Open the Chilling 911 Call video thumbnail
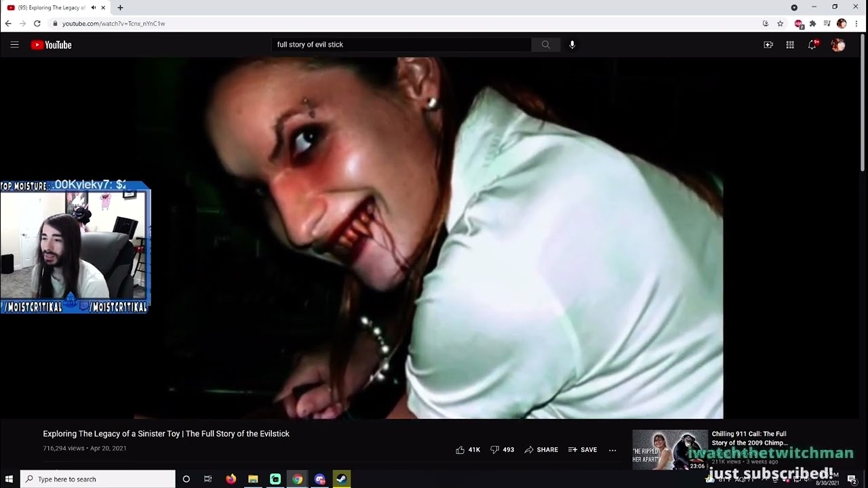 (x=670, y=450)
